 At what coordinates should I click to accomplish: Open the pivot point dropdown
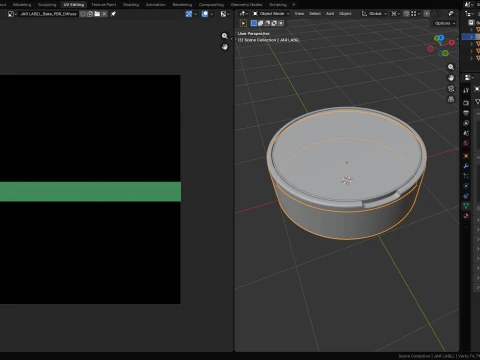(395, 14)
